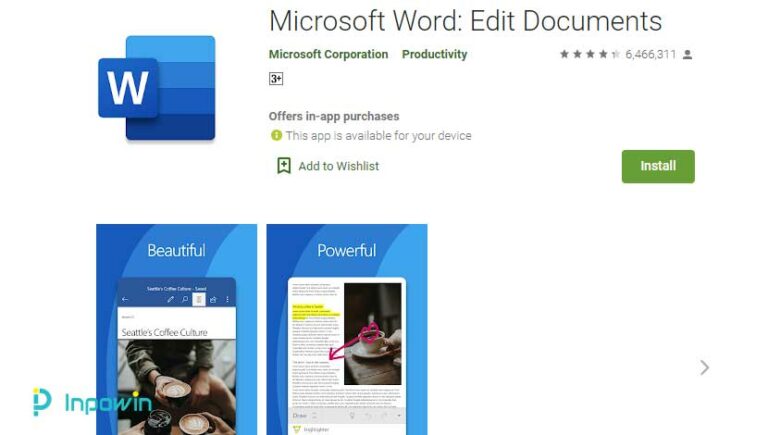Click the app available for device text
The width and height of the screenshot is (768, 435).
pyautogui.click(x=378, y=136)
